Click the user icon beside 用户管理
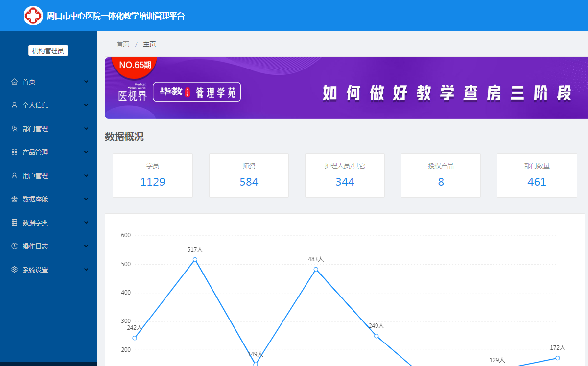Screen dimensions: 588x366 14,176
